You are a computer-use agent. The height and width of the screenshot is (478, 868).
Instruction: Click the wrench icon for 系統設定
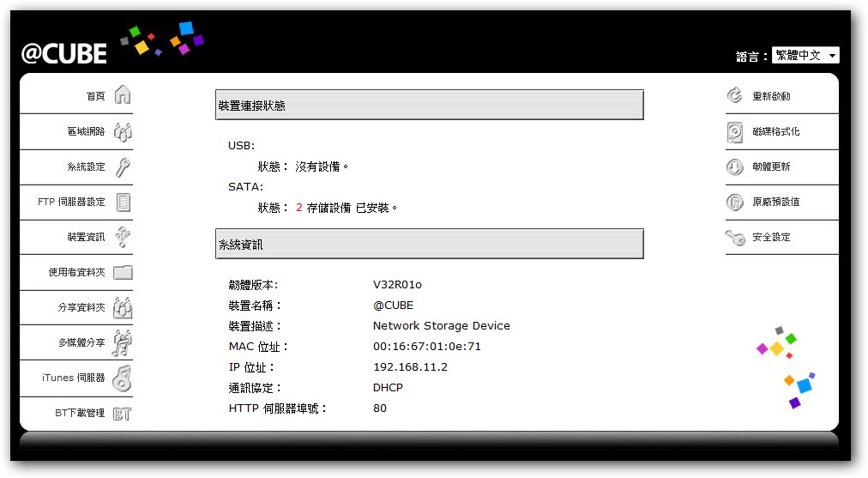coord(123,167)
